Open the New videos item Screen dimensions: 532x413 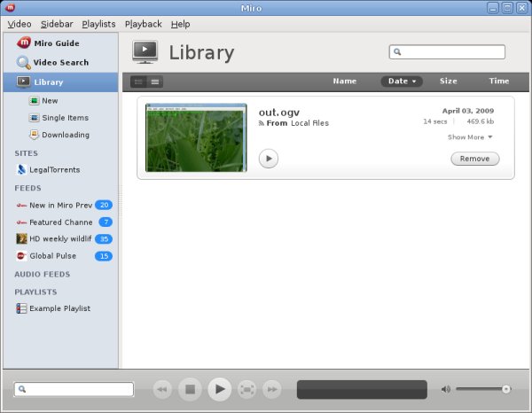pos(50,101)
